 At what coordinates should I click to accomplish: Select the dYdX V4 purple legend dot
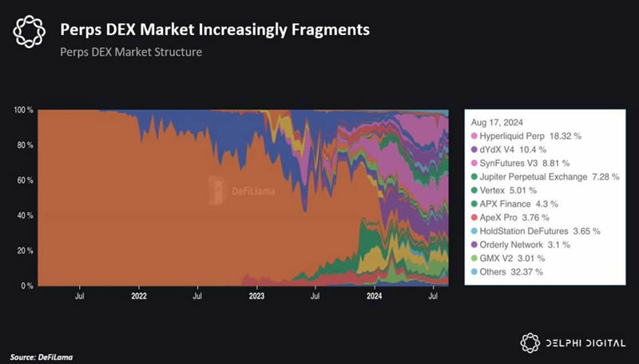click(x=474, y=149)
